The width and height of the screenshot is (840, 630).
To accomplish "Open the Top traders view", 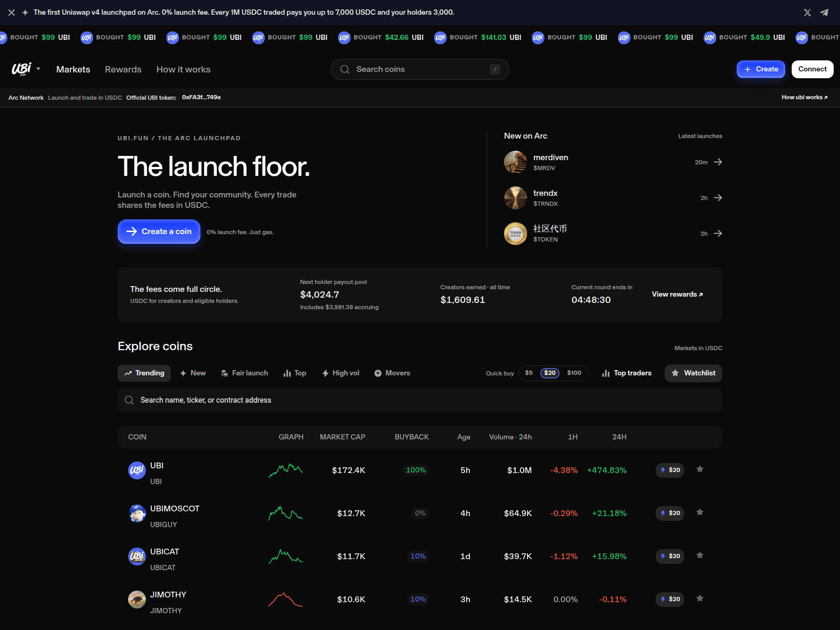I will (627, 373).
